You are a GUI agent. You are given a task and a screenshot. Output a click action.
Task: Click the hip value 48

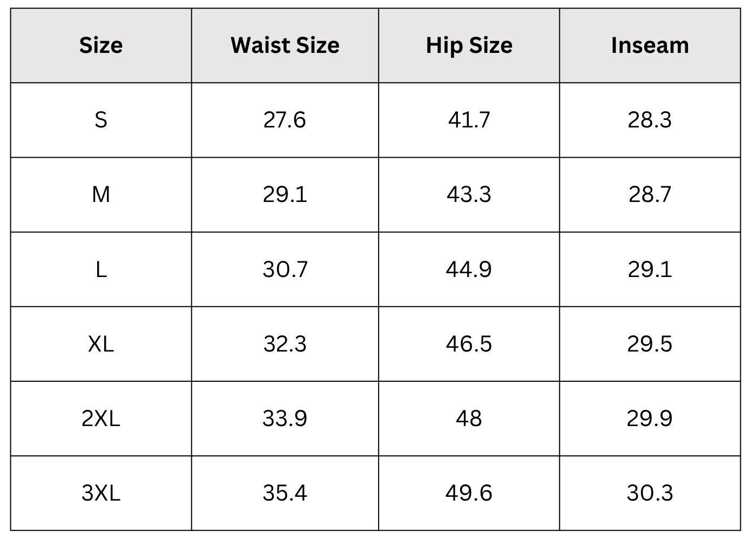pyautogui.click(x=469, y=418)
